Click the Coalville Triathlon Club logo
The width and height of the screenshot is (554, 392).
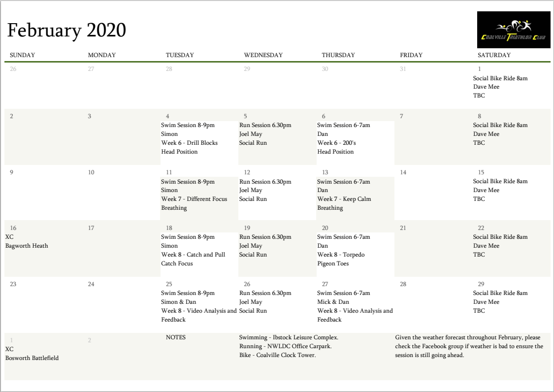(514, 30)
